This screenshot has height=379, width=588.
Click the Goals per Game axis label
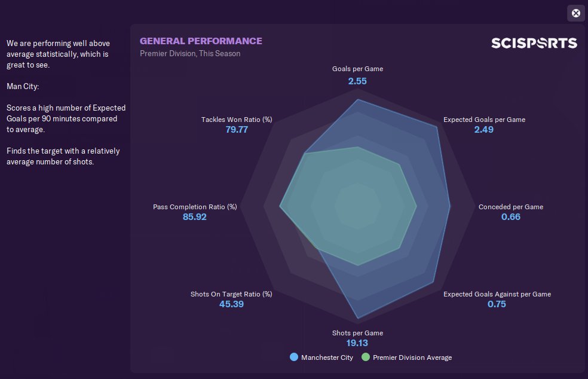click(357, 69)
